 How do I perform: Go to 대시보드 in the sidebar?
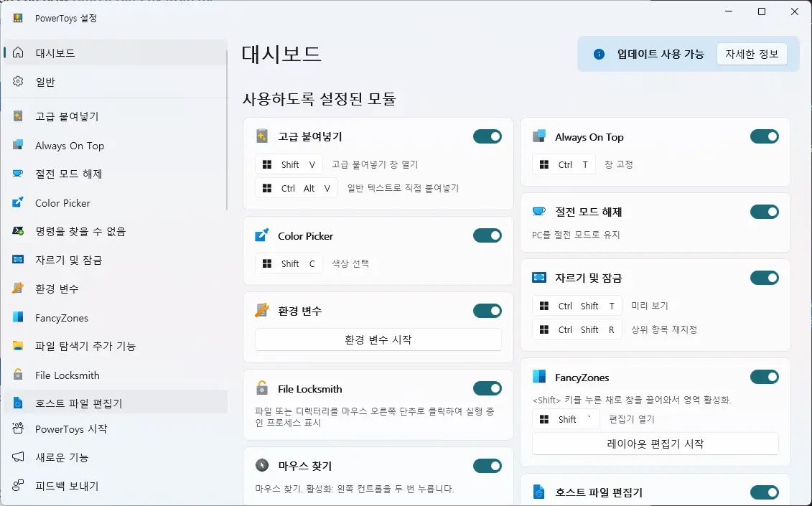click(x=116, y=53)
